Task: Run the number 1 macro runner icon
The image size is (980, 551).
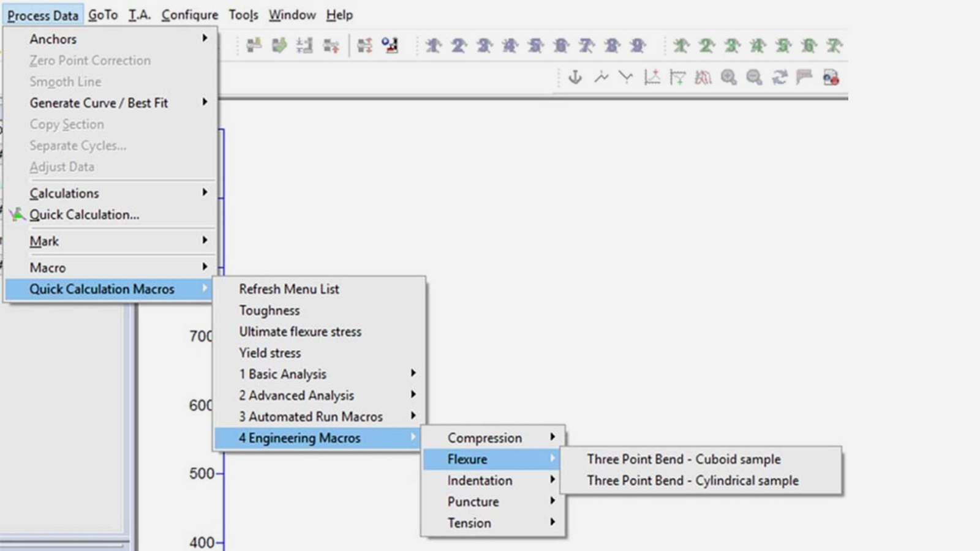Action: pyautogui.click(x=432, y=45)
